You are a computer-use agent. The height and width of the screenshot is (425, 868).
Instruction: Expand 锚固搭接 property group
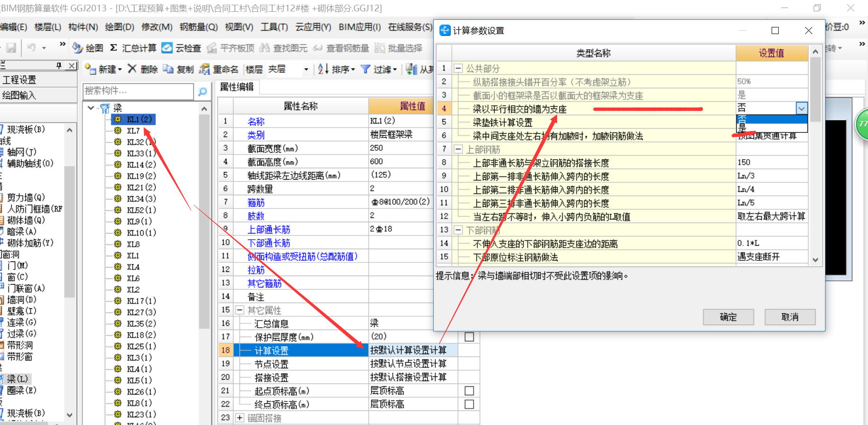240,418
